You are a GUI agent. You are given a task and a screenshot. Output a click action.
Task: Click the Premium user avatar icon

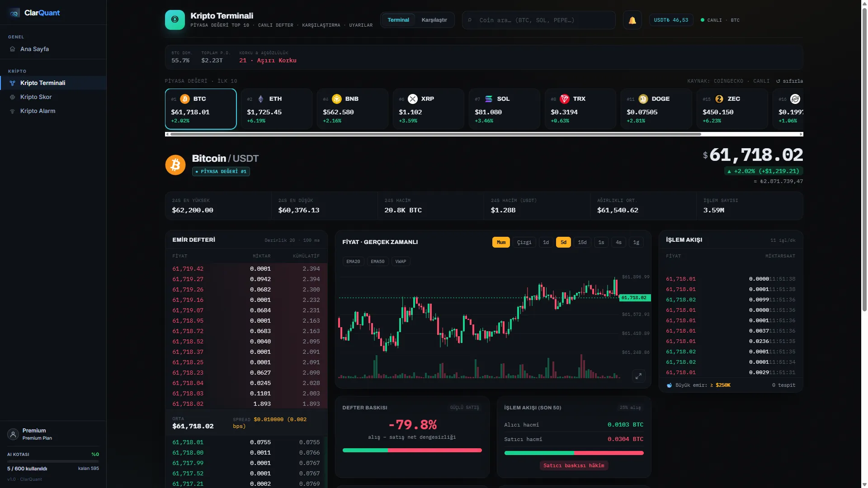point(13,434)
